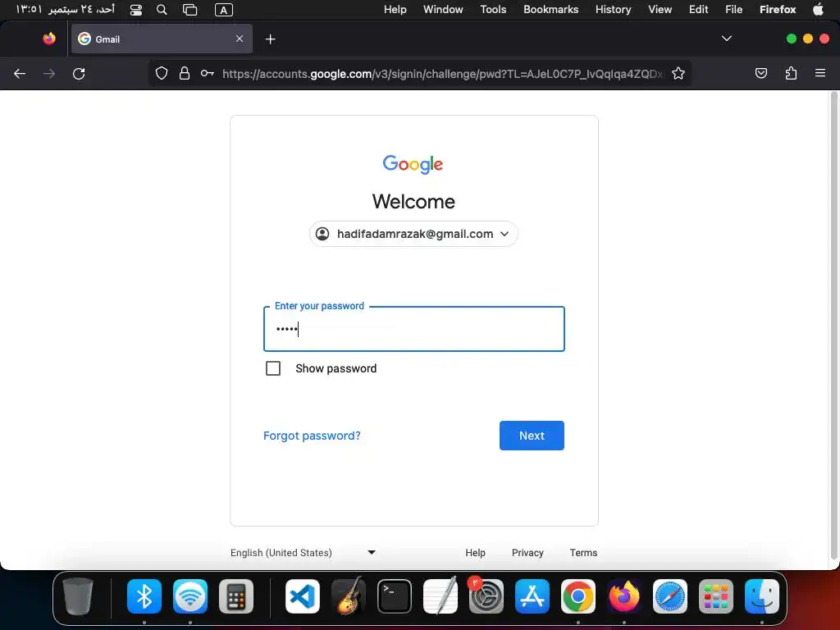This screenshot has width=840, height=630.
Task: Open System Settings in Dock
Action: tap(486, 596)
